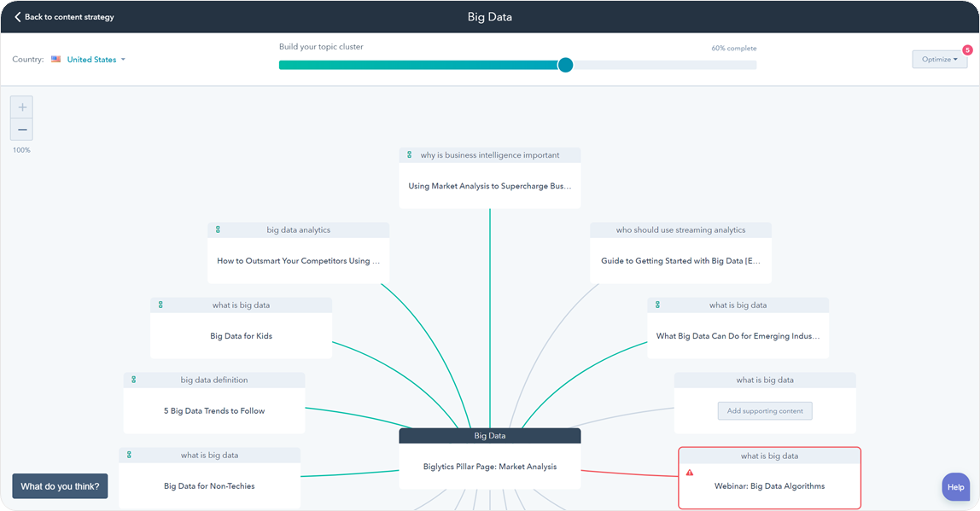Click link icon on 'why is business intelligence important' card
980x511 pixels.
pyautogui.click(x=409, y=155)
